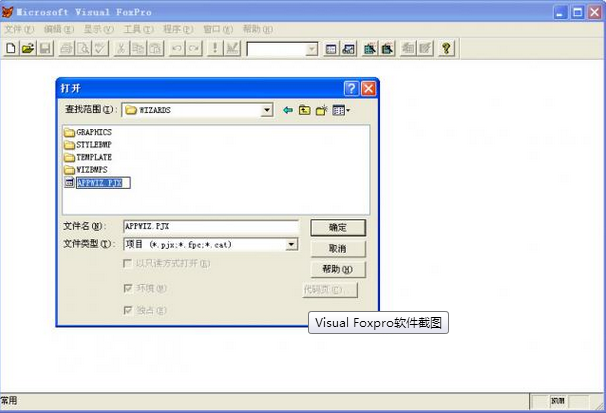Click the Run exclamation mark icon

click(x=215, y=49)
